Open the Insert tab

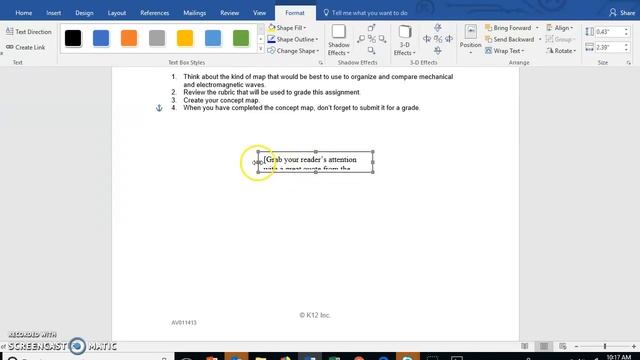53,13
